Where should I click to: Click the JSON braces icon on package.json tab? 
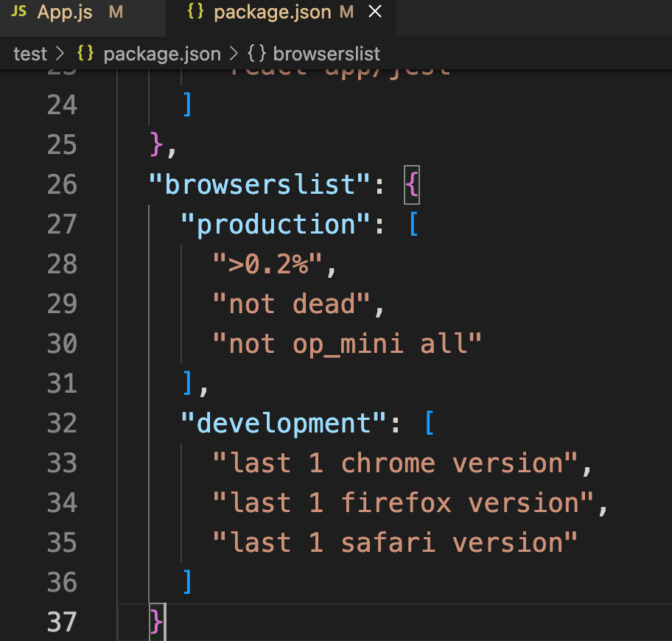coord(197,12)
